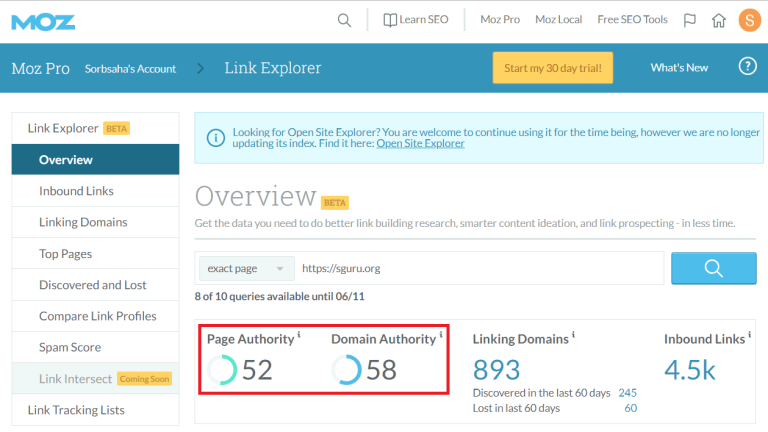Click the help question mark icon
768x432 pixels.
(x=747, y=66)
